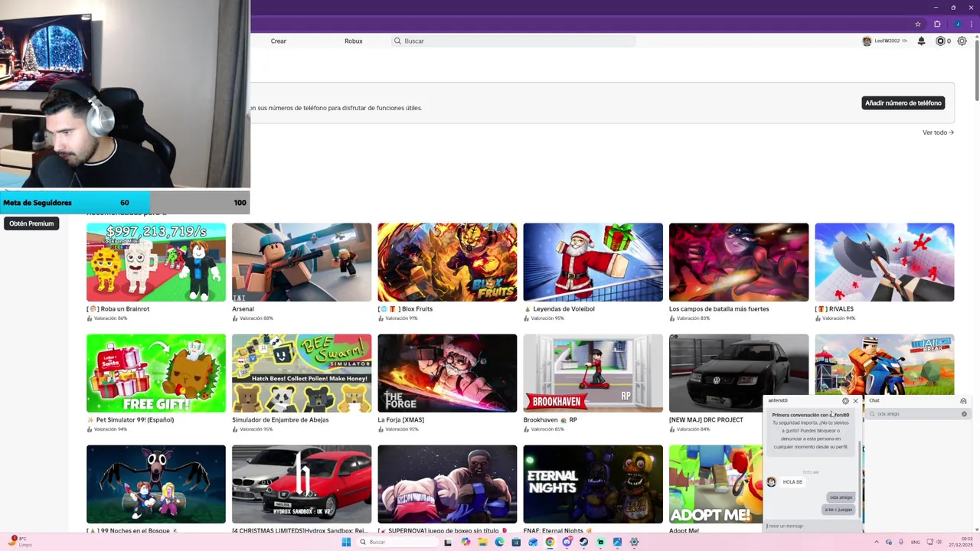The width and height of the screenshot is (980, 551).
Task: Open the Robux menu item
Action: [x=354, y=41]
